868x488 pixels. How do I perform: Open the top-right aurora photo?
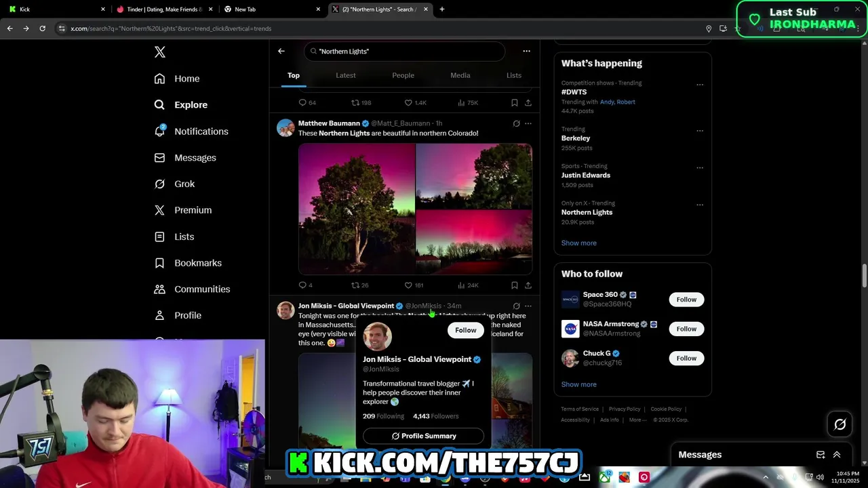(x=474, y=176)
